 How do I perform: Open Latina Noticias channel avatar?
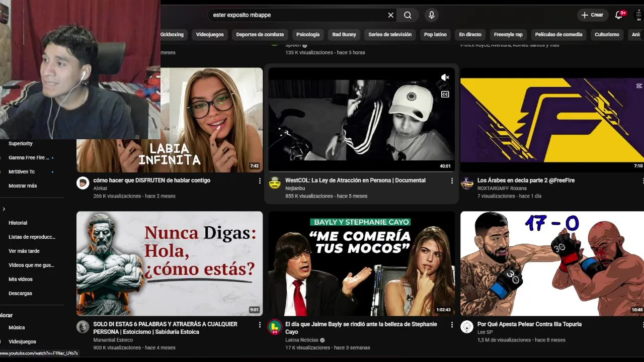coord(275,327)
